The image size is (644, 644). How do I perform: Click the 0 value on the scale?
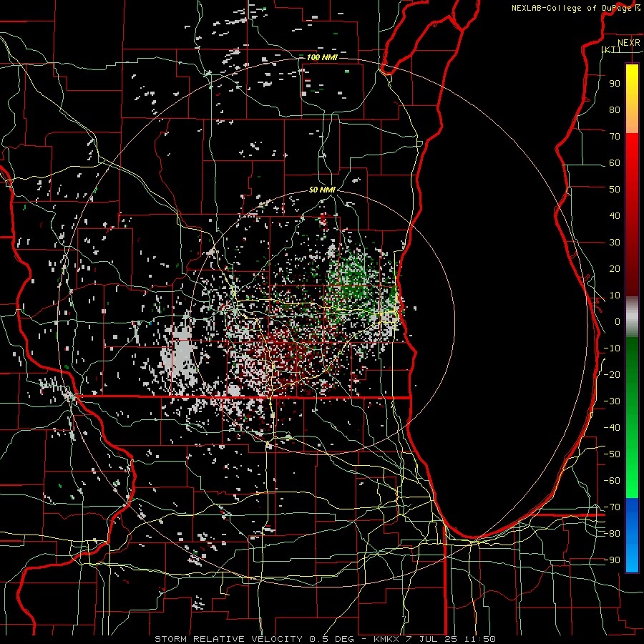pos(618,321)
